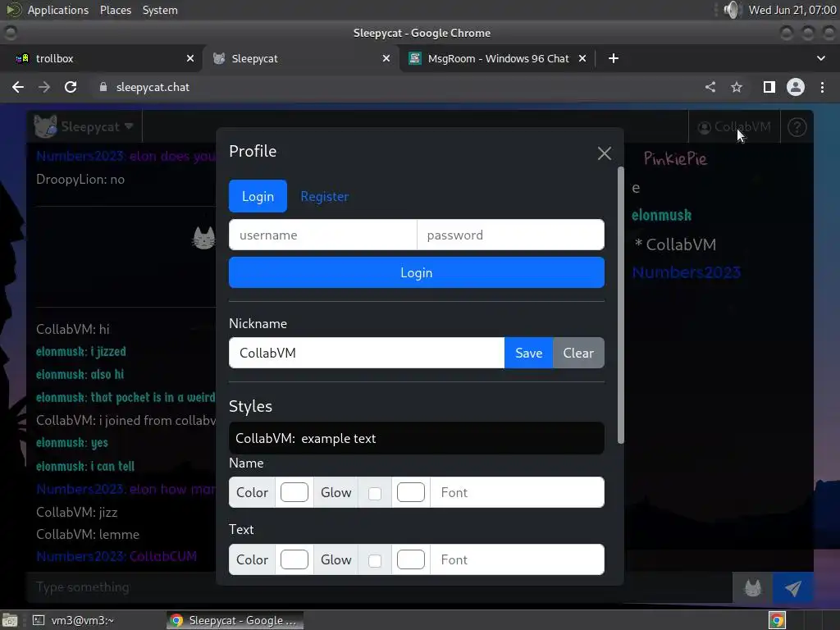Open the clock showing Wed Jun 21
Image resolution: width=840 pixels, height=630 pixels.
coord(792,10)
